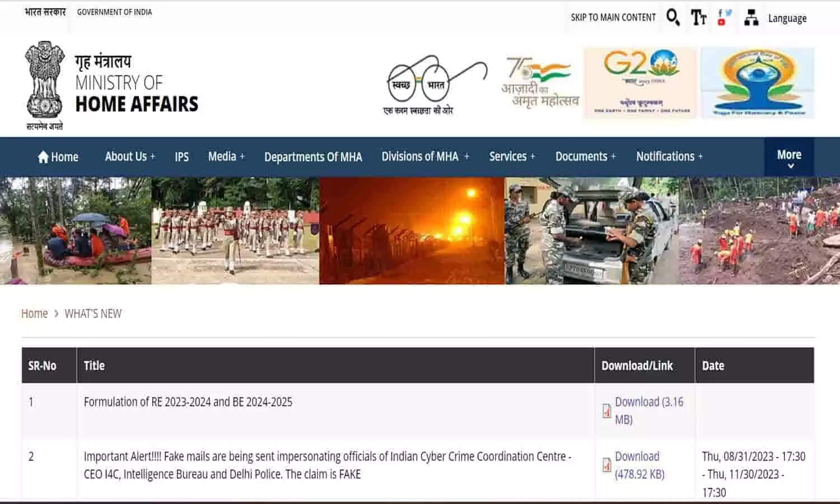This screenshot has height=504, width=840.
Task: Click the Ashoka emblem logo
Action: tap(44, 84)
